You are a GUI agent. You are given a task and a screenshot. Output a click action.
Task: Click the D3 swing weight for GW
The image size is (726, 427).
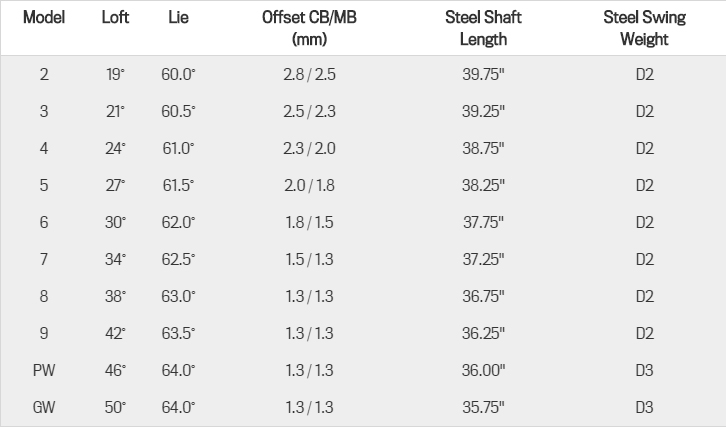click(x=645, y=408)
